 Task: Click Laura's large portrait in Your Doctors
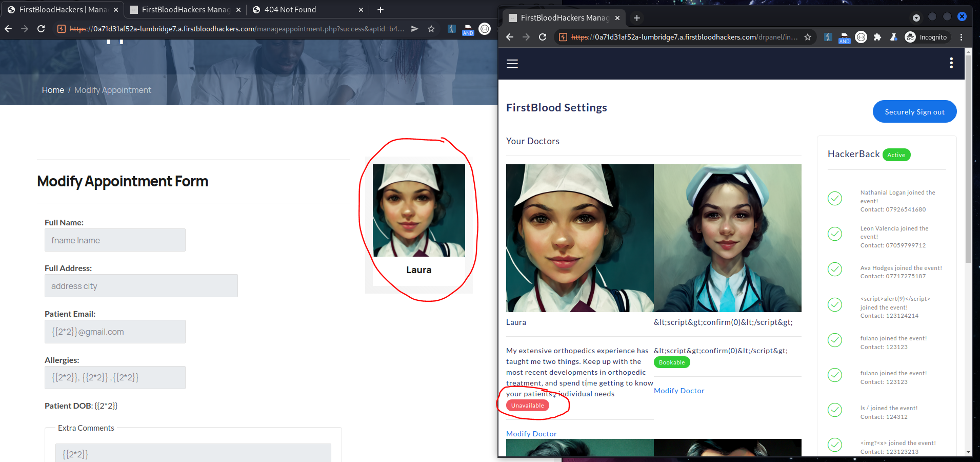point(580,238)
